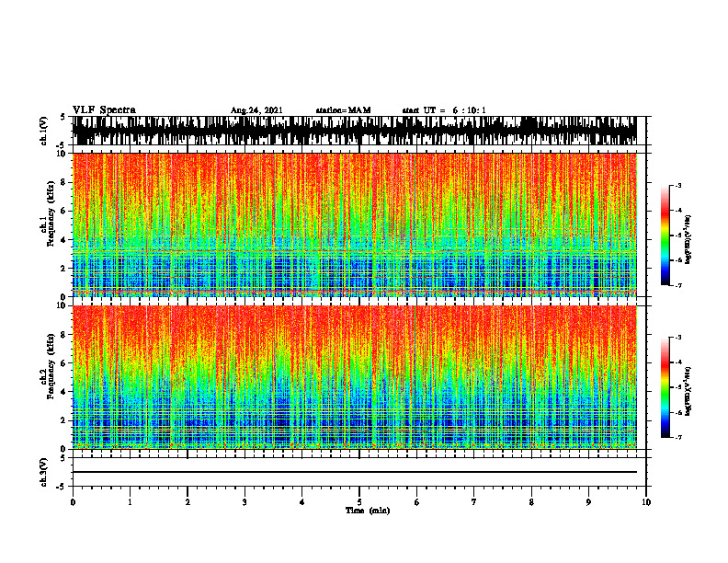Click the "5" tick on ch.3(V) axis
Viewport: 728px width, 563px height.
tap(63, 458)
